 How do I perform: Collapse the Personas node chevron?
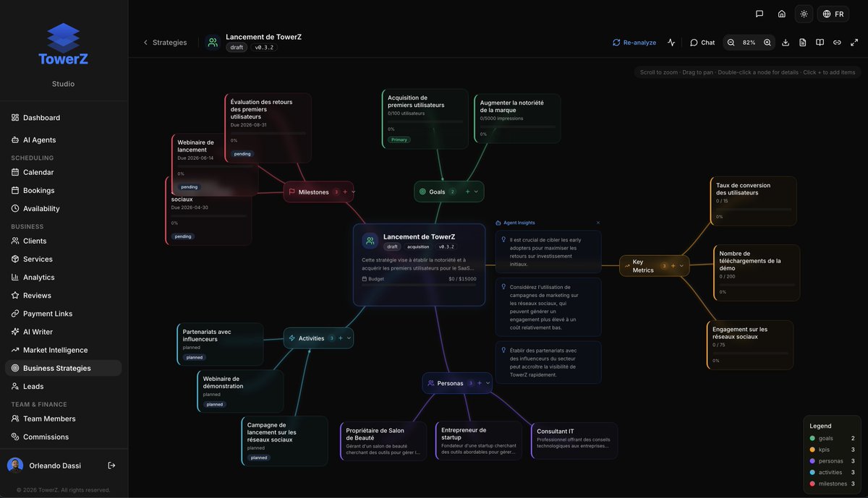[488, 383]
